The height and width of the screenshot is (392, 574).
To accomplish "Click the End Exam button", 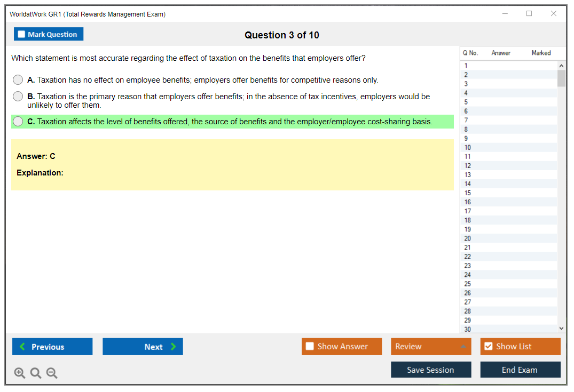I will click(x=520, y=370).
